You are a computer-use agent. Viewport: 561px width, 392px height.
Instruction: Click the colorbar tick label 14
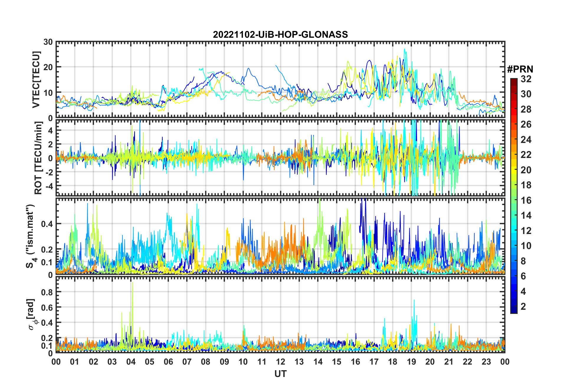(526, 215)
